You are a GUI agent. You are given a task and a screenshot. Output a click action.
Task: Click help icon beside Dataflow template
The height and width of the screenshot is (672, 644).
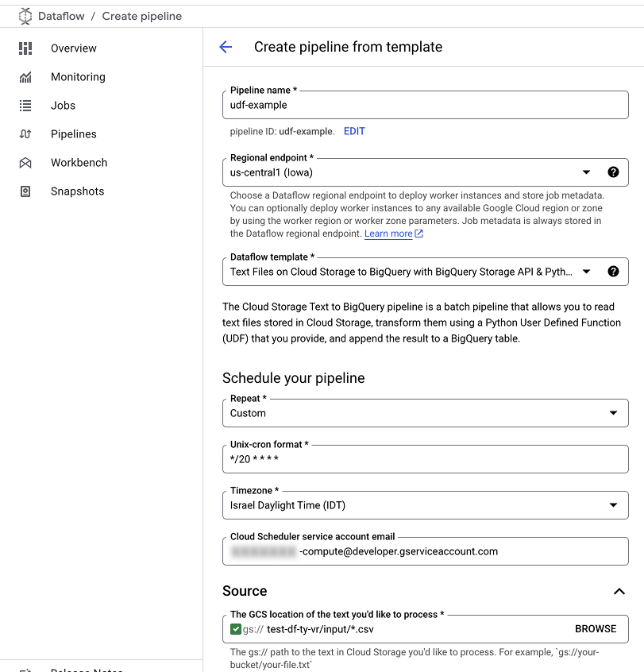[x=613, y=272]
